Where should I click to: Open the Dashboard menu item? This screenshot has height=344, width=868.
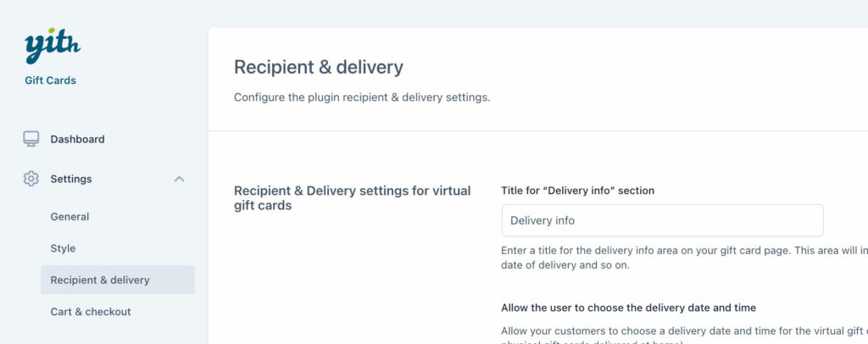(x=77, y=139)
